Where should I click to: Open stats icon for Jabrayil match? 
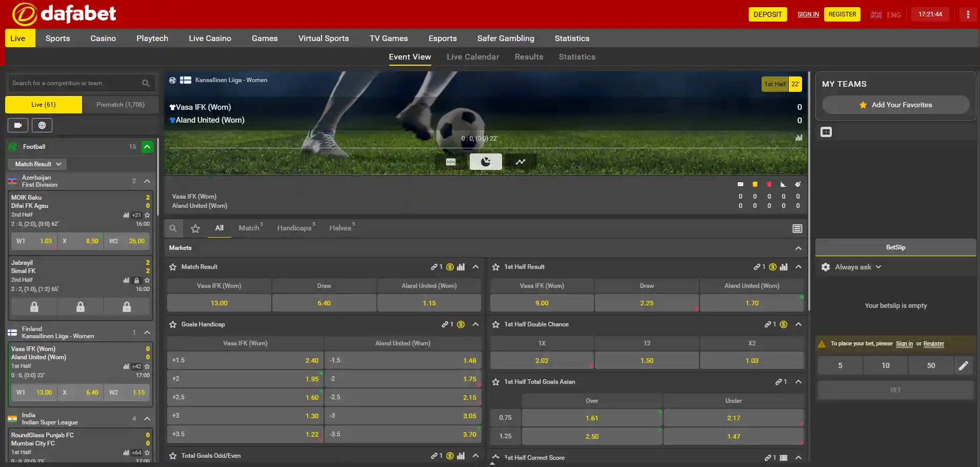[126, 280]
